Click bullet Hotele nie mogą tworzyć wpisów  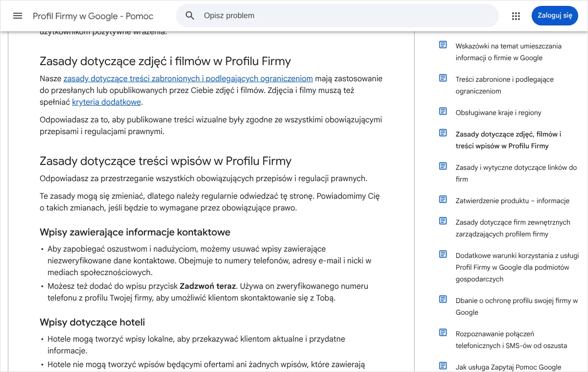click(x=206, y=365)
